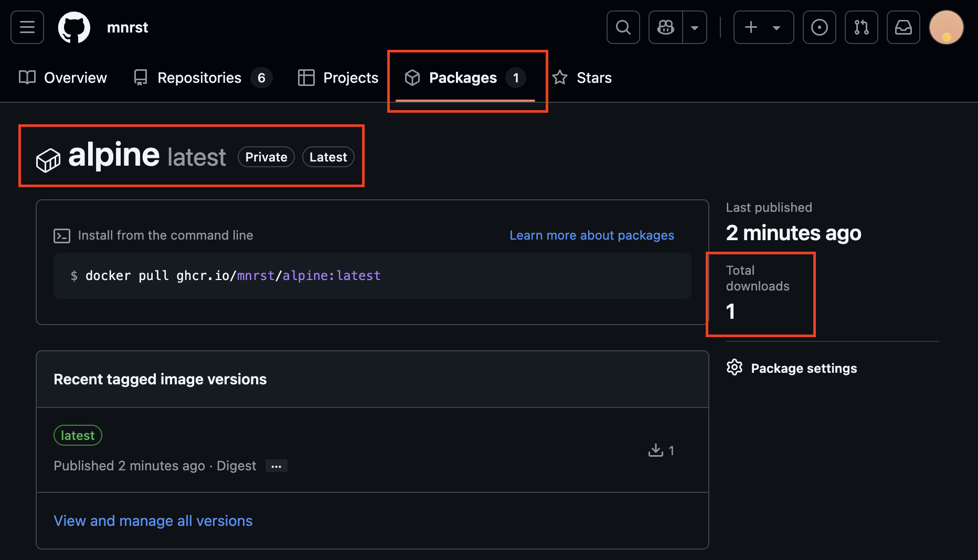The image size is (978, 560).
Task: Click the Repositories count badge 6
Action: pyautogui.click(x=261, y=78)
